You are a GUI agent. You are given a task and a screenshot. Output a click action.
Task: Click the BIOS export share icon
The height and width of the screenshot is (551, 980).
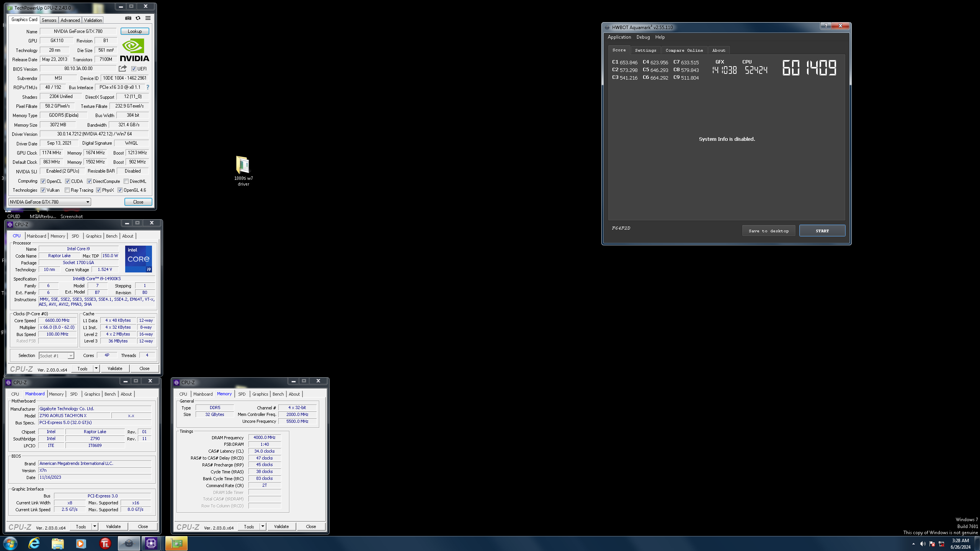pos(122,68)
